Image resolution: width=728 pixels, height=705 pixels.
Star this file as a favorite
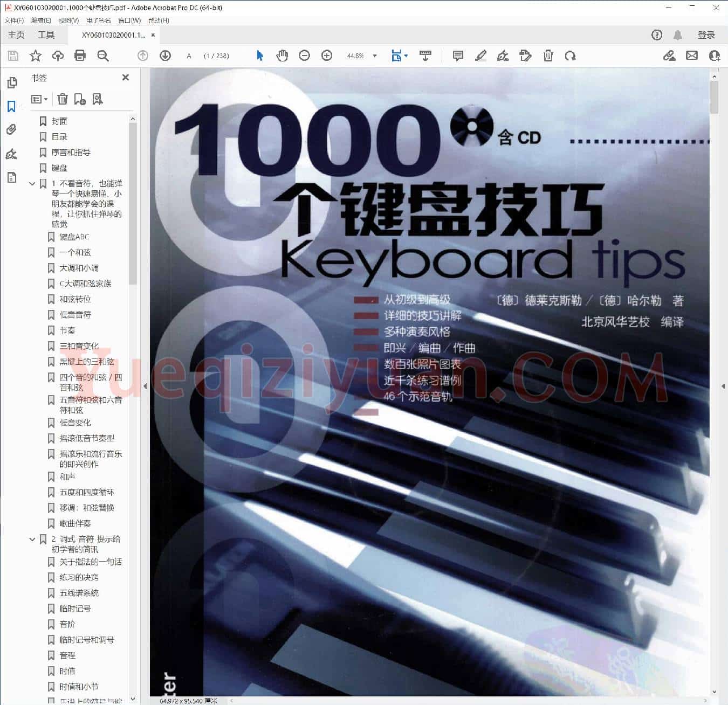pyautogui.click(x=36, y=56)
